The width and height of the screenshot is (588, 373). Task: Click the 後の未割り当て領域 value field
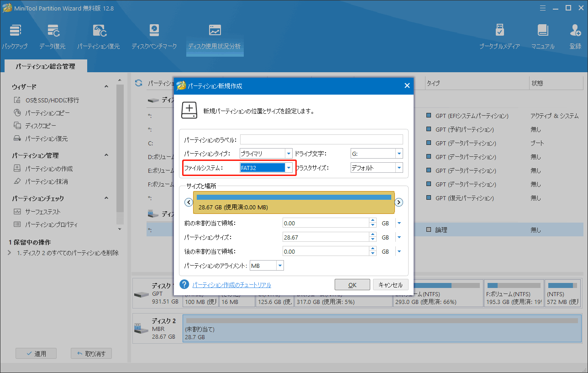click(325, 251)
